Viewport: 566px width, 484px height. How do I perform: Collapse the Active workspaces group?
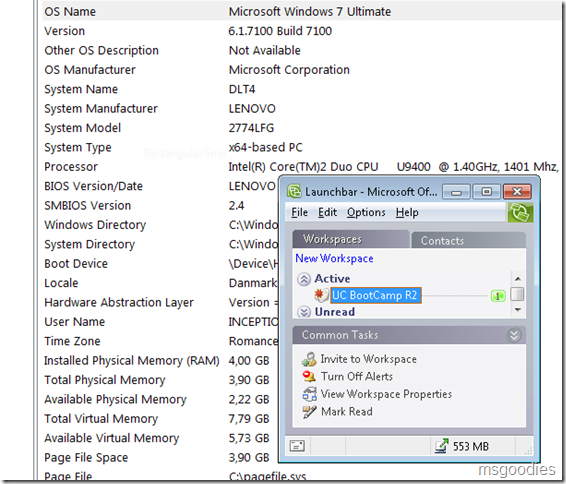point(304,279)
